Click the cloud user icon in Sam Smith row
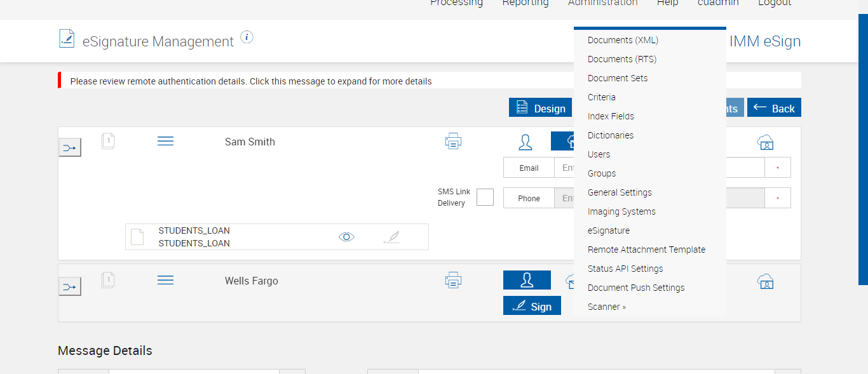Viewport: 868px width, 374px height. (765, 142)
